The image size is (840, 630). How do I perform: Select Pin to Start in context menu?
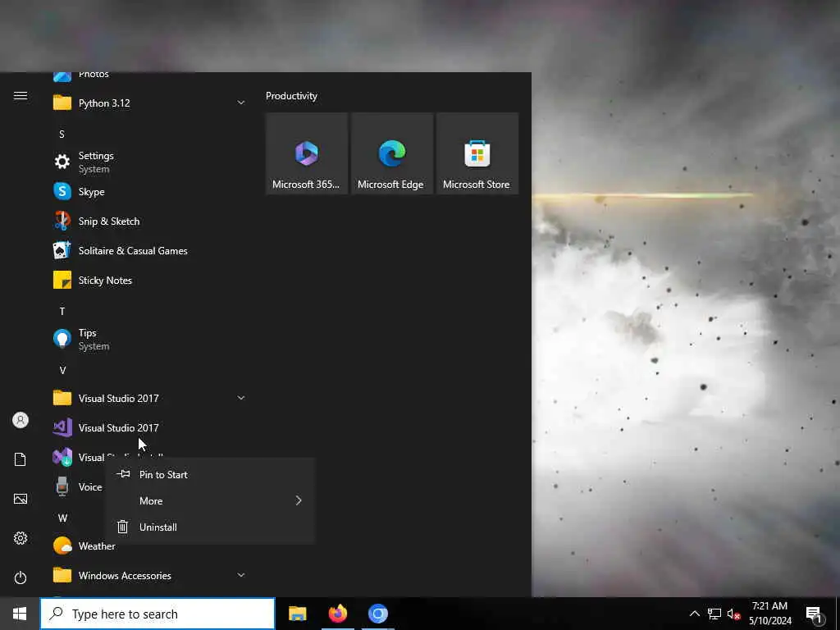tap(210, 475)
